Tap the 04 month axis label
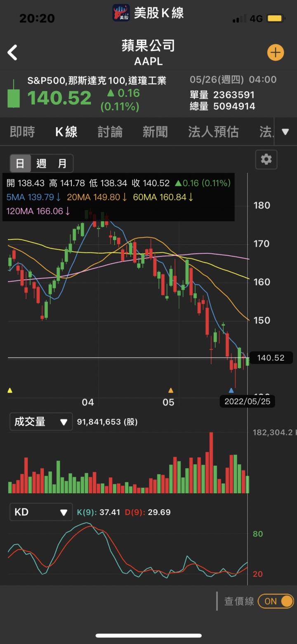The height and width of the screenshot is (644, 297). pyautogui.click(x=88, y=402)
